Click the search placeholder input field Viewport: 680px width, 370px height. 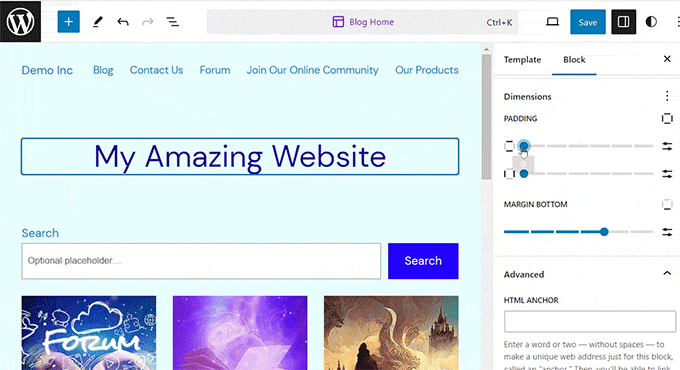[201, 261]
